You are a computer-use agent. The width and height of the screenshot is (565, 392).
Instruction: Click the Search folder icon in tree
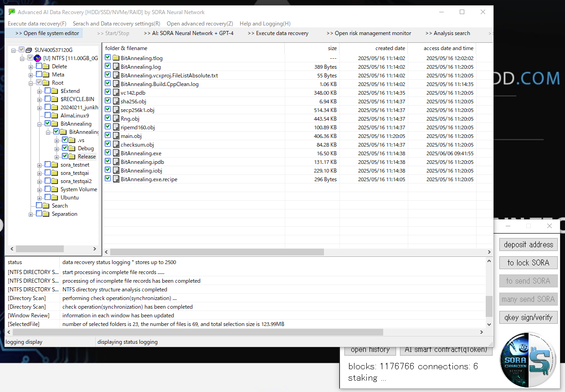click(x=46, y=205)
